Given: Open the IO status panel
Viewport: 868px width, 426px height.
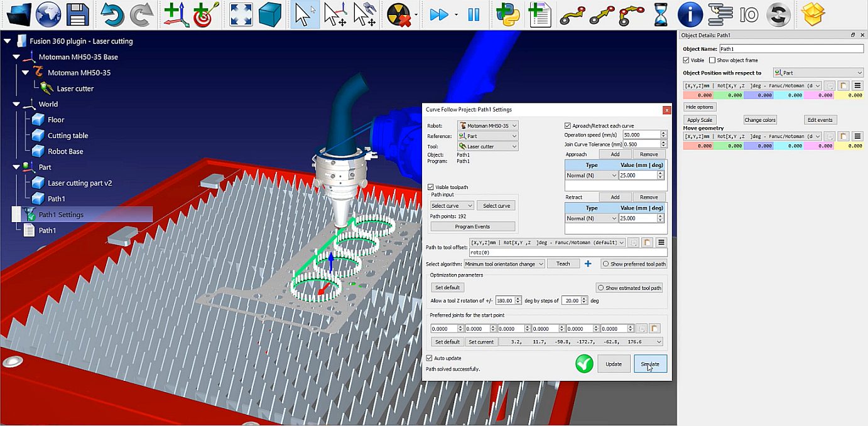Looking at the screenshot, I should [749, 14].
